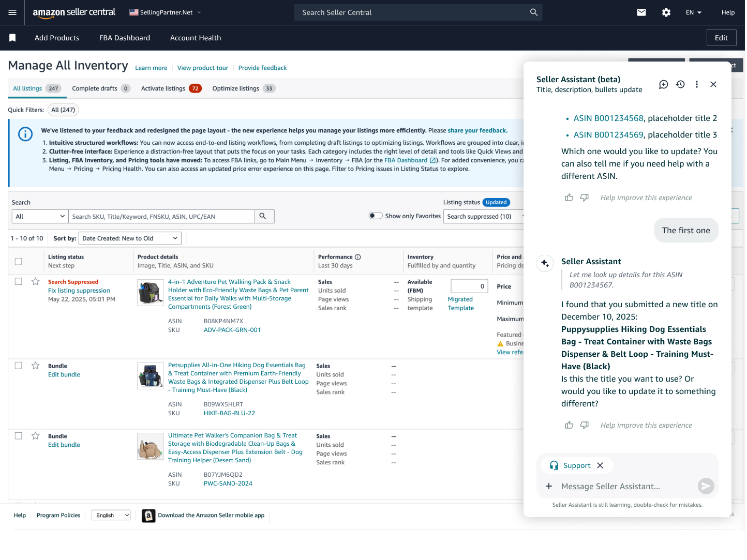Click the search magnifier beside SKU field

[x=263, y=216]
